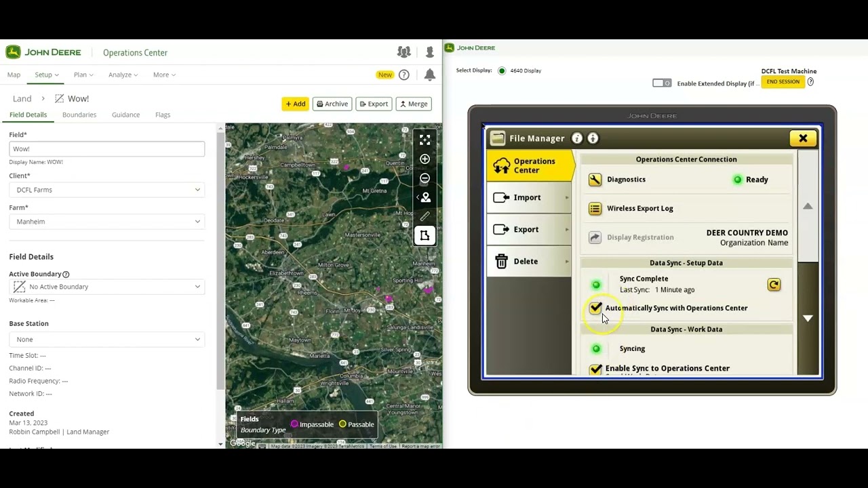Click the Passable legend swatch
This screenshot has height=488, width=868.
point(342,424)
